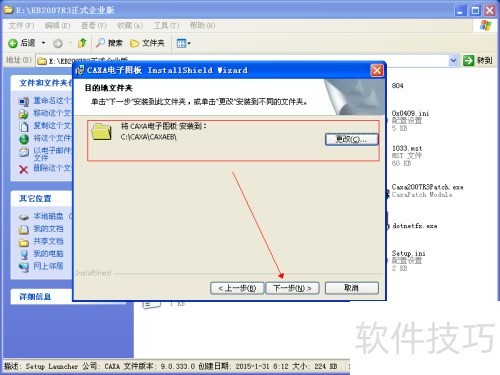This screenshot has height=375, width=500.
Task: Click the CAXA installer icon in the wizard title bar
Action: pos(80,70)
